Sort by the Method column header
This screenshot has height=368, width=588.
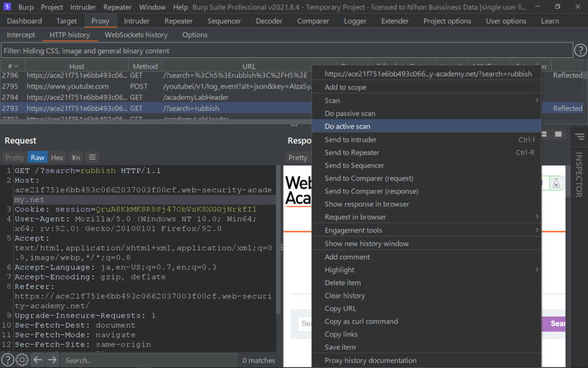145,66
